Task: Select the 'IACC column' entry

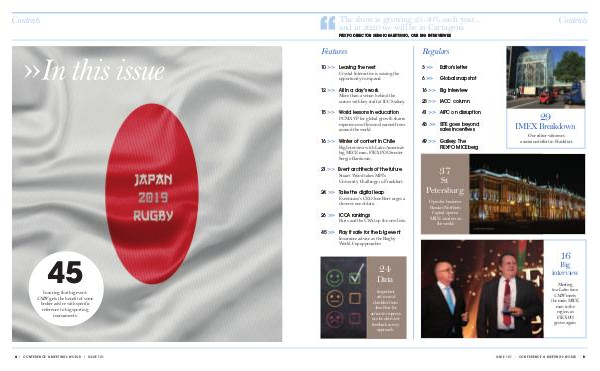Action: pyautogui.click(x=455, y=101)
